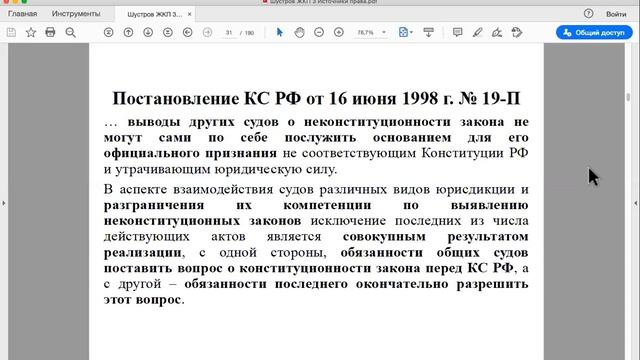Screen dimensions: 640x360
Task: Open the Find text magnifier
Action: point(71,32)
